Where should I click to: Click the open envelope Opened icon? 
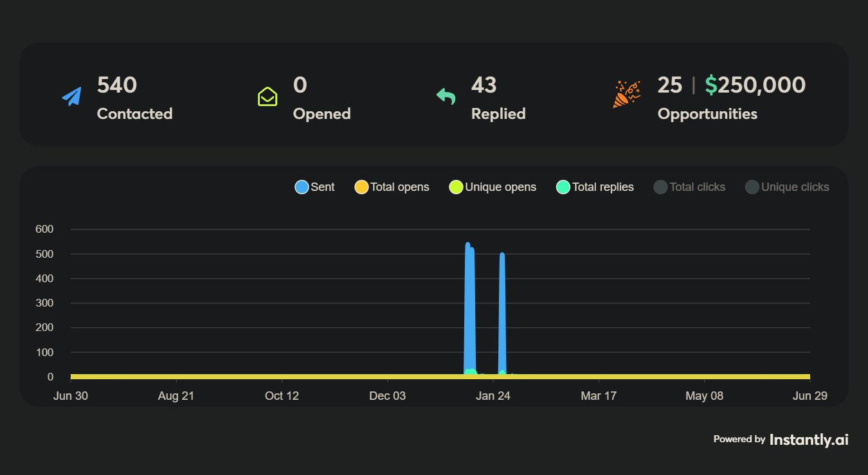tap(267, 96)
